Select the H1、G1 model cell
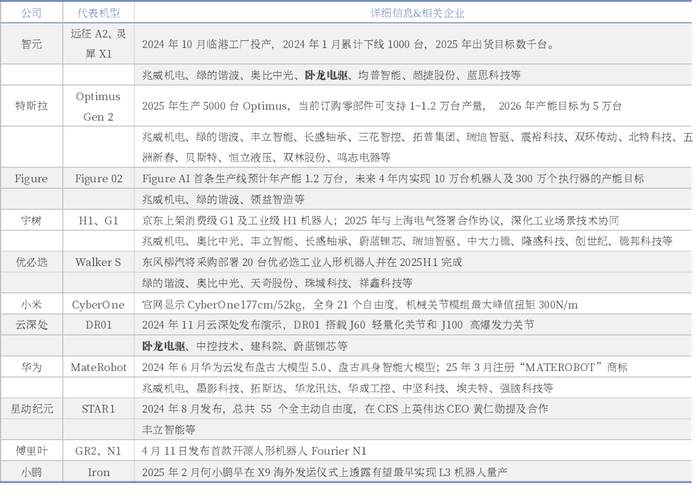 98,220
